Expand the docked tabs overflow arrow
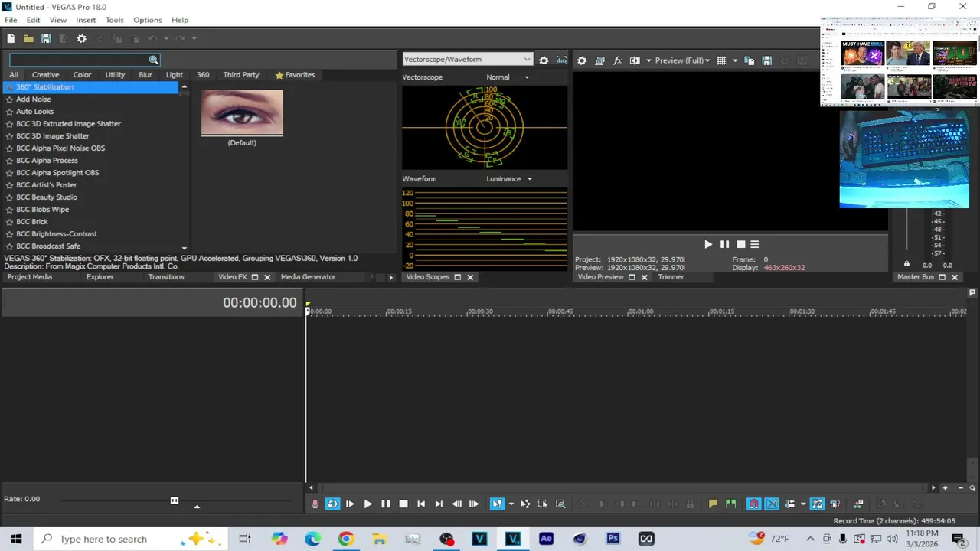Image resolution: width=980 pixels, height=551 pixels. coord(390,277)
